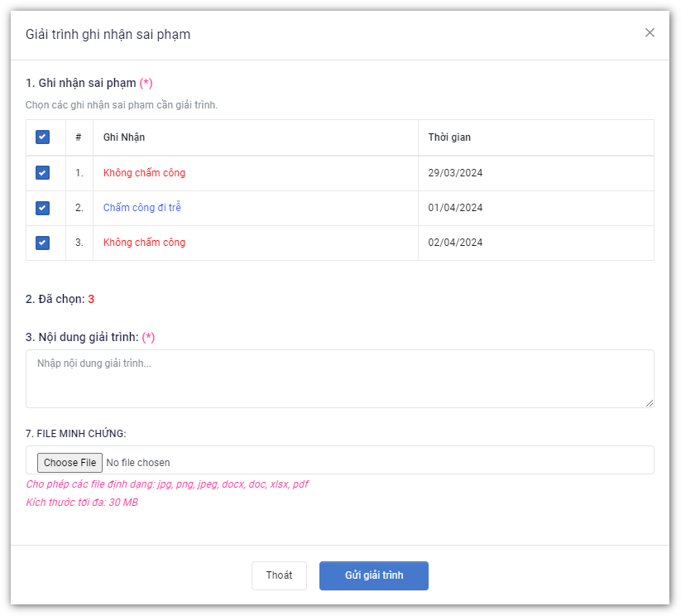
Task: Click the 'Ghi Nhận' column header
Action: click(x=124, y=137)
